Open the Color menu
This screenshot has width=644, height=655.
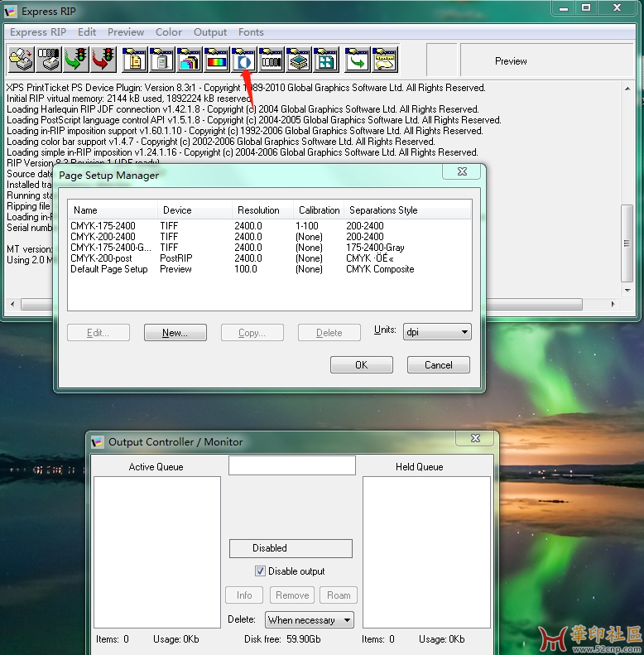pyautogui.click(x=169, y=32)
